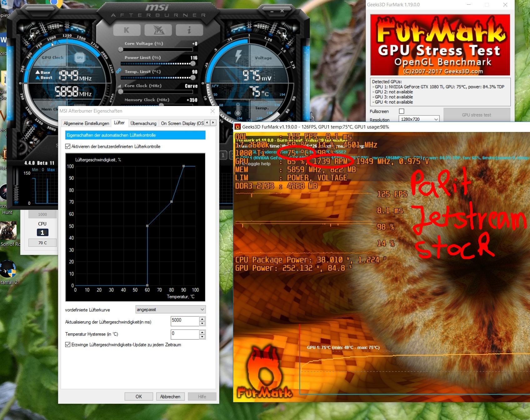This screenshot has width=530, height=420.
Task: Switch to Allgemeine Einstellungen tab
Action: [x=86, y=123]
